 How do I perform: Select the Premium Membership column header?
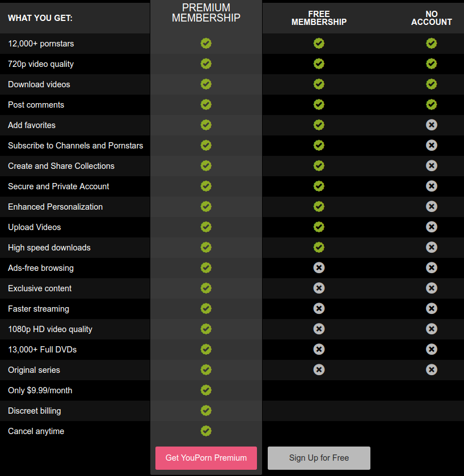206,12
